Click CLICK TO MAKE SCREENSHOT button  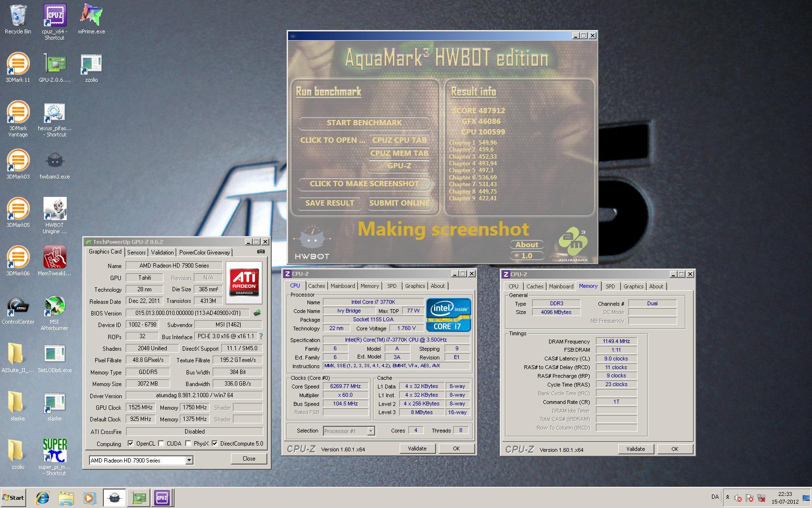click(x=364, y=184)
